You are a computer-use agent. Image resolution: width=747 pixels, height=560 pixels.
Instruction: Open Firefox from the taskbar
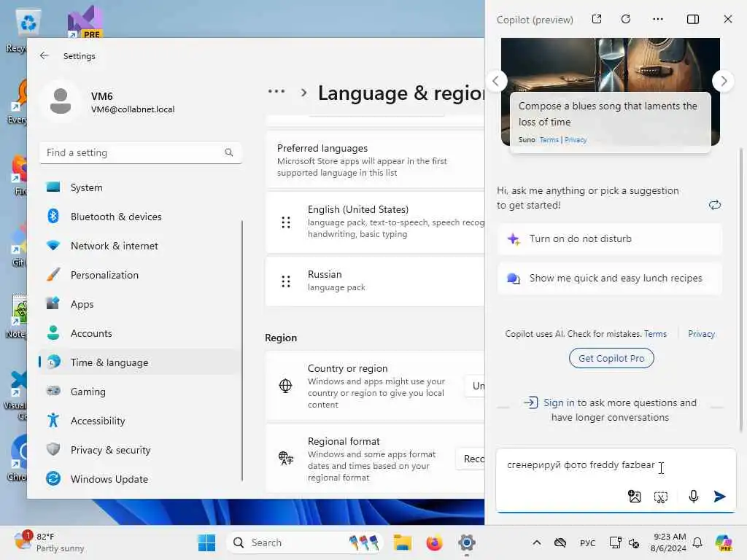pos(434,542)
